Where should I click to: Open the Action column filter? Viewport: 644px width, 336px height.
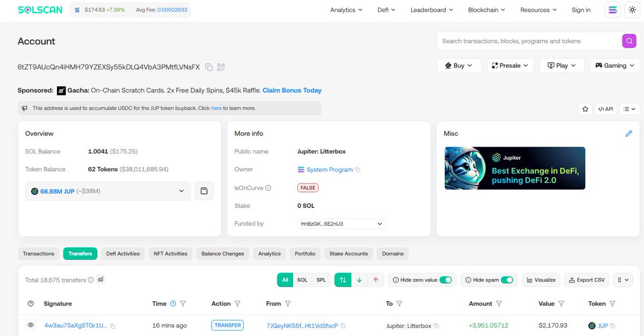tap(238, 304)
